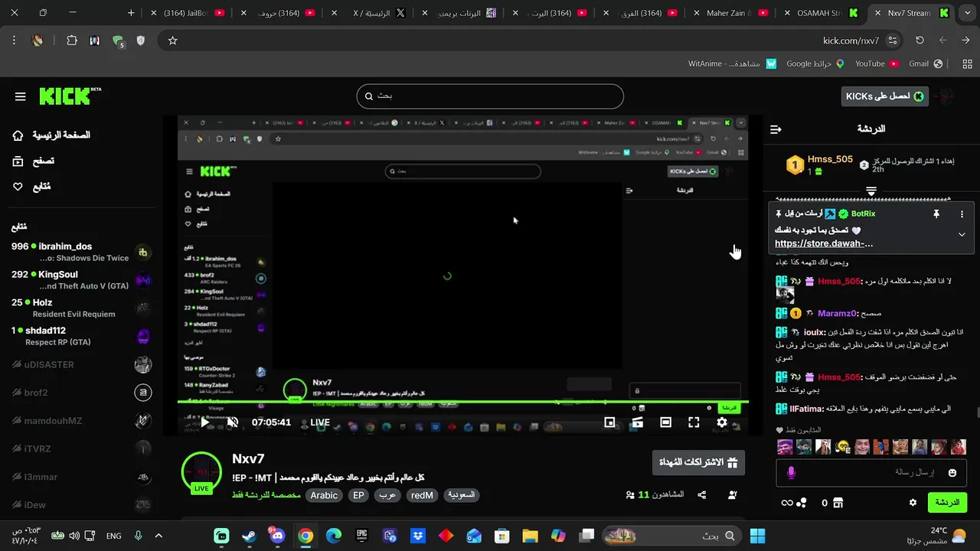This screenshot has width=980, height=551.
Task: Open the gifted subscriptions button
Action: point(698,463)
